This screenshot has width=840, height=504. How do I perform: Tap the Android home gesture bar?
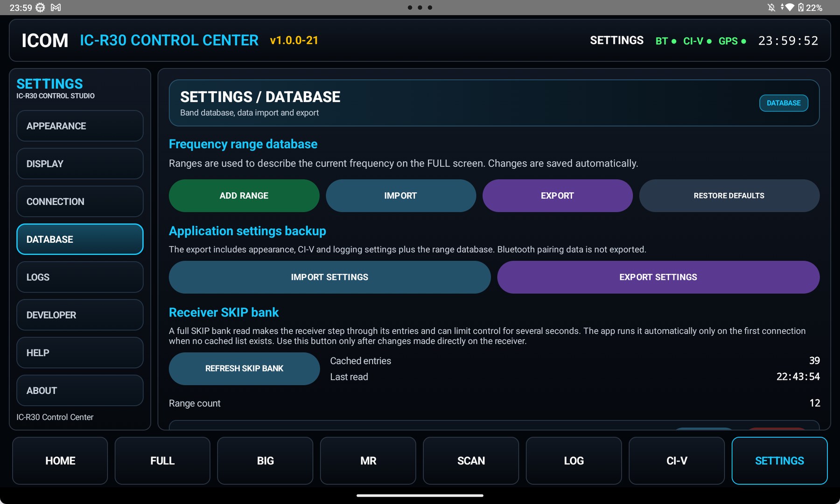(420, 496)
